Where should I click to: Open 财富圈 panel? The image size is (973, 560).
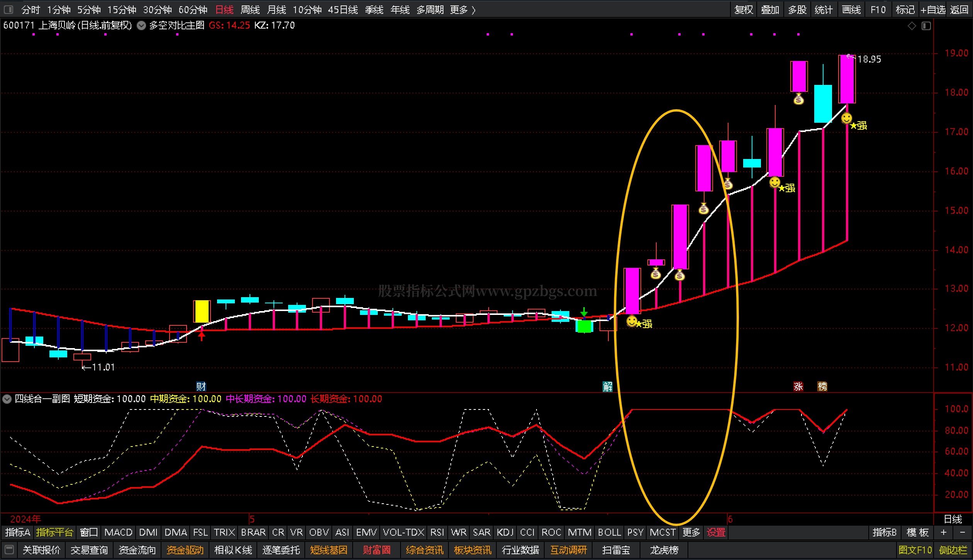[x=377, y=550]
